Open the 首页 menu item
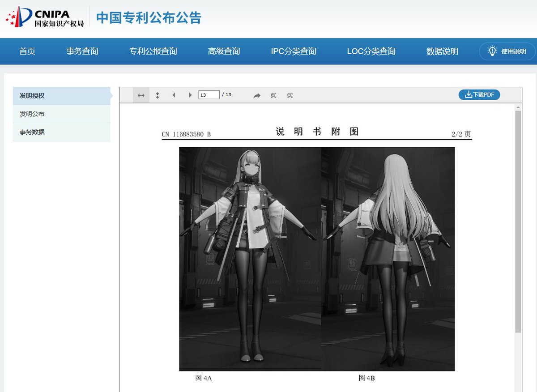 point(27,51)
